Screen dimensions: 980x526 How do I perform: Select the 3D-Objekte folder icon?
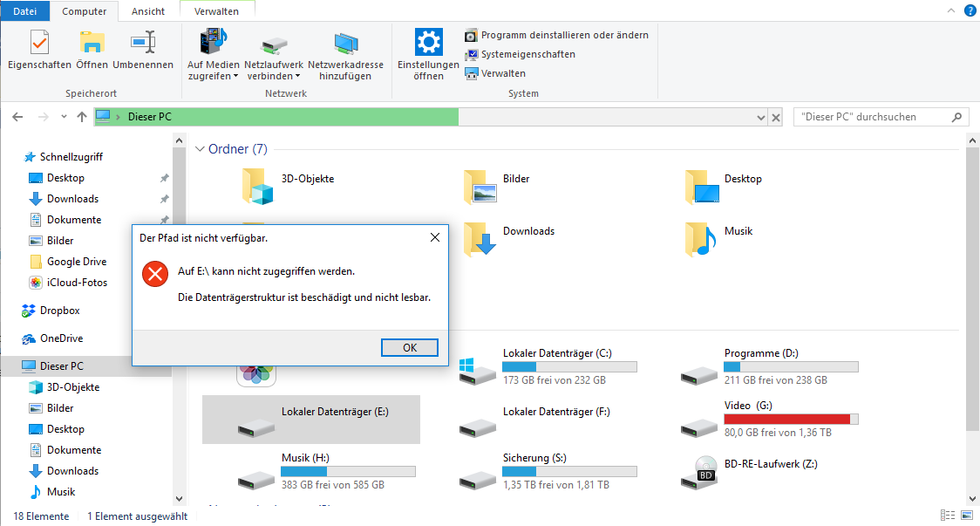point(257,187)
